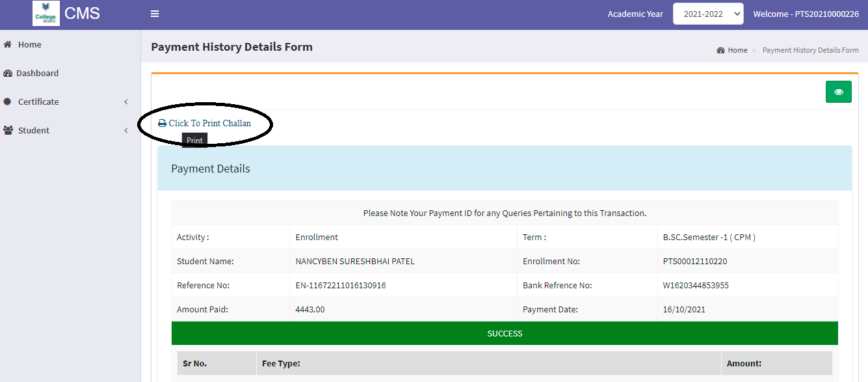
Task: Toggle the green eye view button
Action: [x=838, y=92]
